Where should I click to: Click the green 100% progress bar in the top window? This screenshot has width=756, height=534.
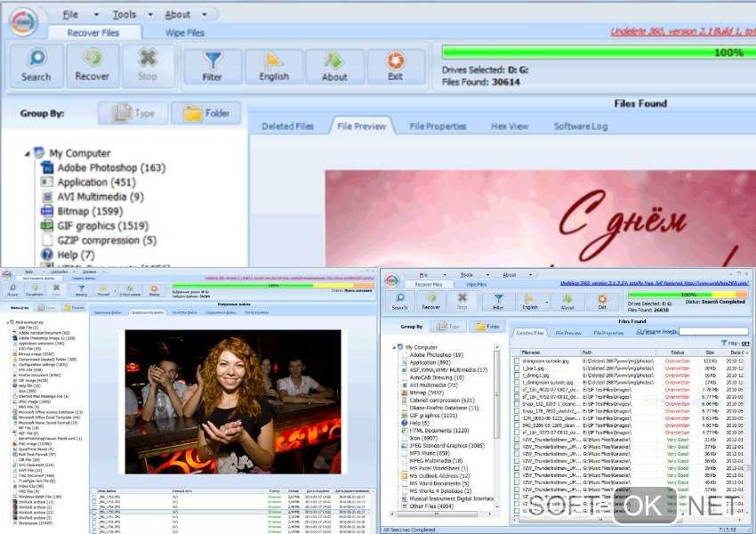pos(598,53)
